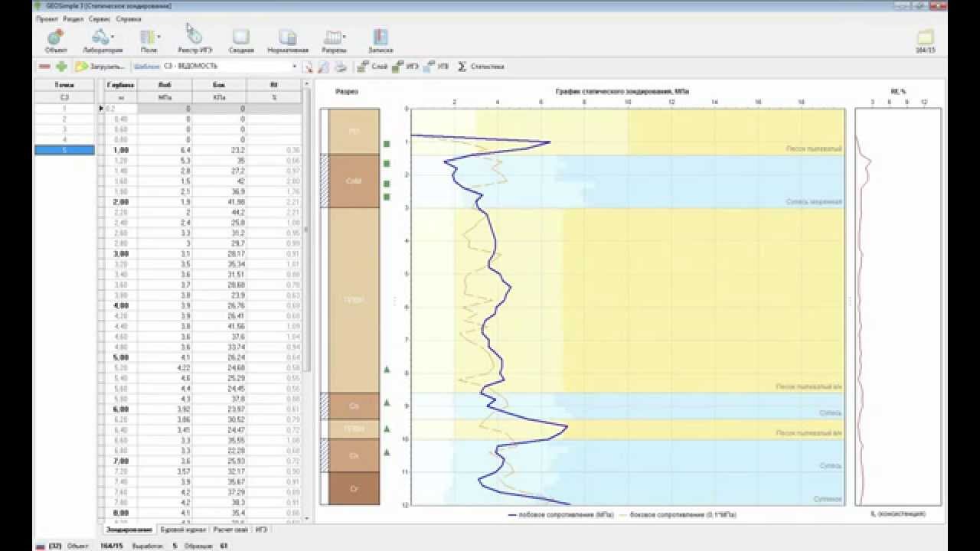The width and height of the screenshot is (980, 551).
Task: Click the top brown layer in the Разрез column
Action: pyautogui.click(x=354, y=132)
